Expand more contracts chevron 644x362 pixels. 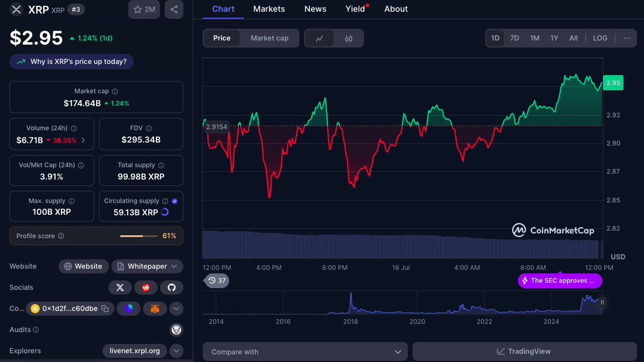[x=176, y=309]
